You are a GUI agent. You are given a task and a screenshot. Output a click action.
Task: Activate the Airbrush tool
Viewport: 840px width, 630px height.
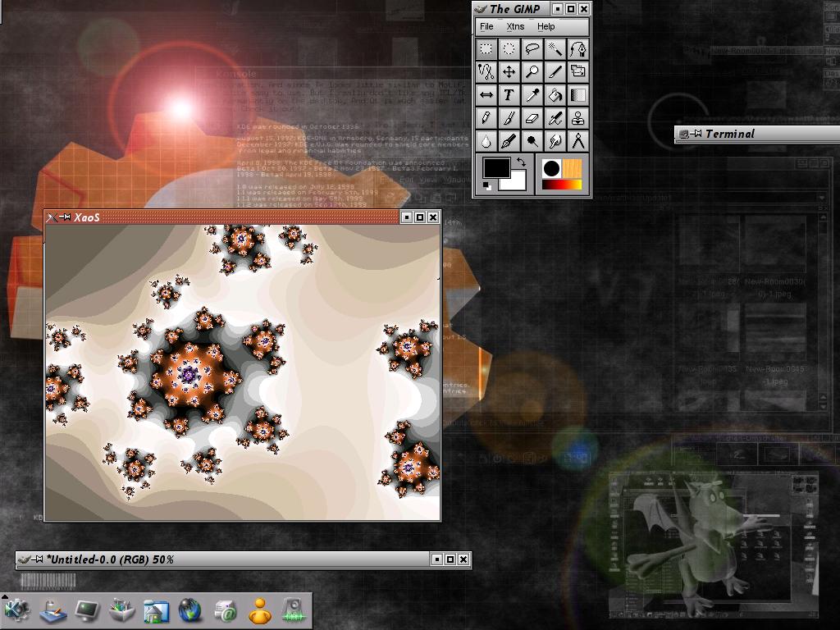coord(555,118)
